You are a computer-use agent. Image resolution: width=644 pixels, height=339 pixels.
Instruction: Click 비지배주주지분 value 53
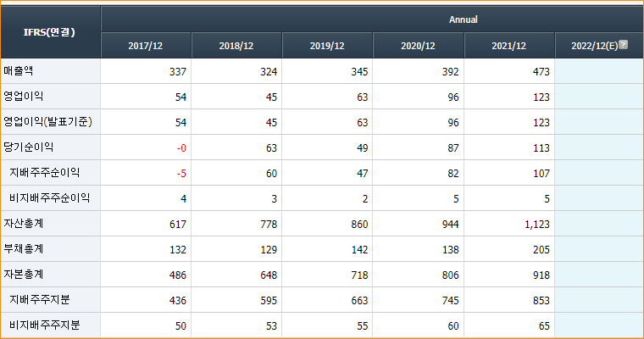(x=271, y=326)
